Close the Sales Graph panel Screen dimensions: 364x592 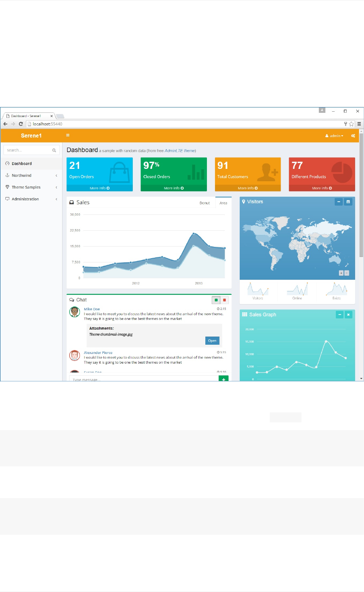348,315
